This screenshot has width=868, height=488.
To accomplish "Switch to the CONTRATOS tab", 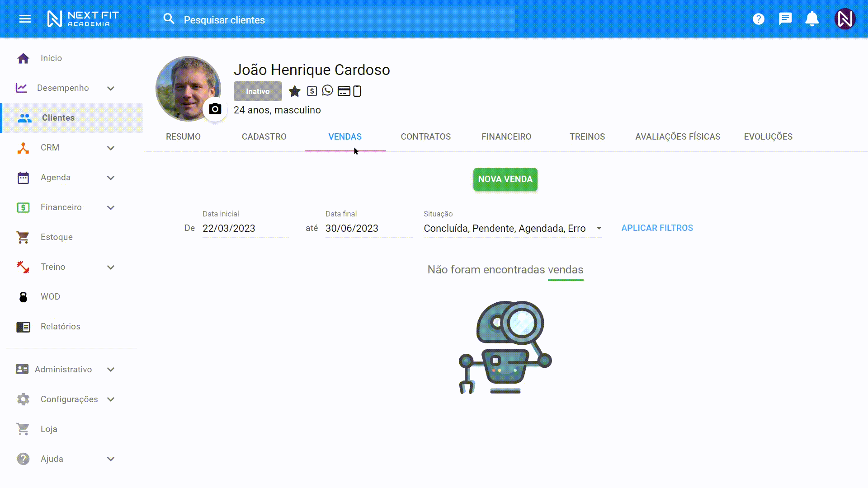I will (x=425, y=136).
